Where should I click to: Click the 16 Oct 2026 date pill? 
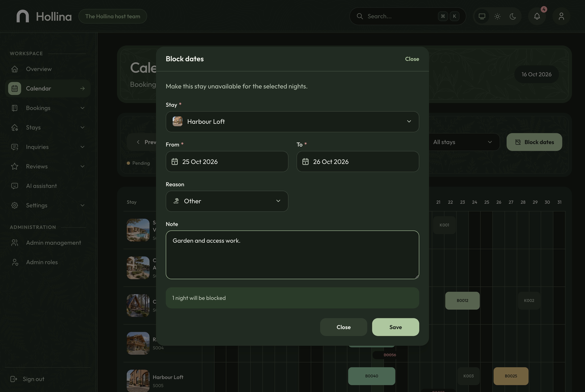536,74
